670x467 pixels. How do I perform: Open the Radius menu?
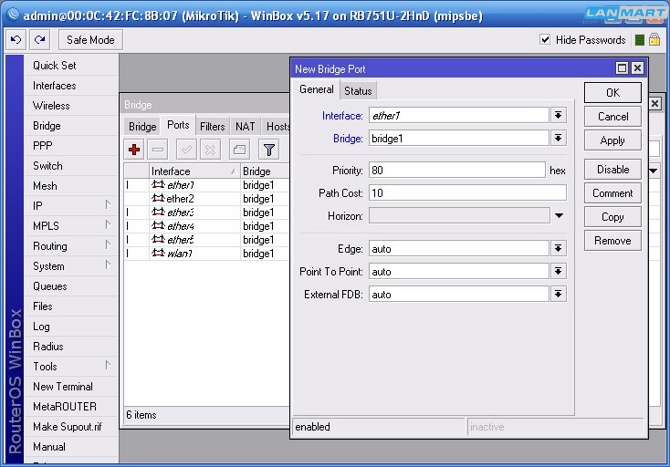(71, 346)
